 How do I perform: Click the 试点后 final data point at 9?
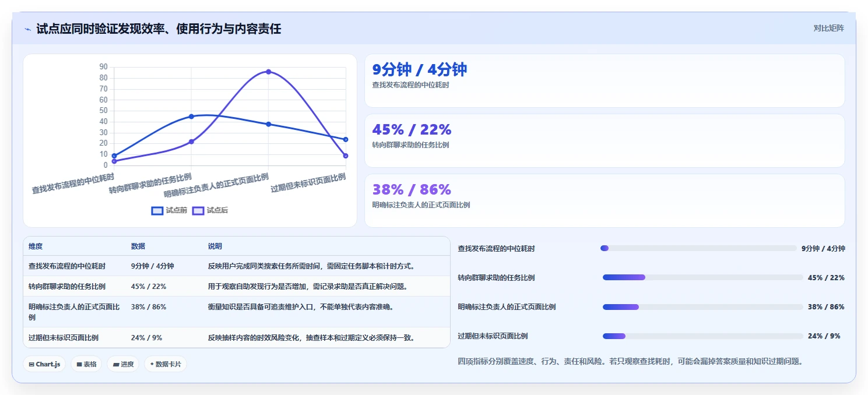[x=346, y=156]
